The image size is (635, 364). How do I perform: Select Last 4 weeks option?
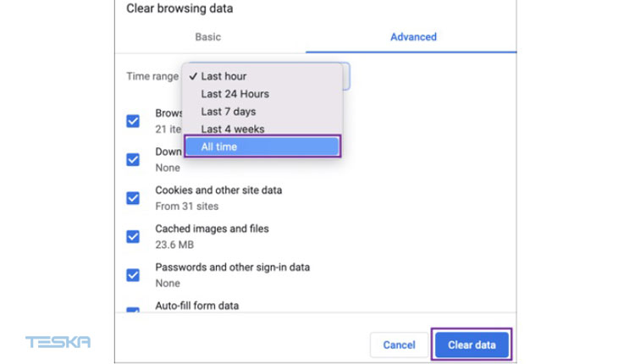[232, 130]
